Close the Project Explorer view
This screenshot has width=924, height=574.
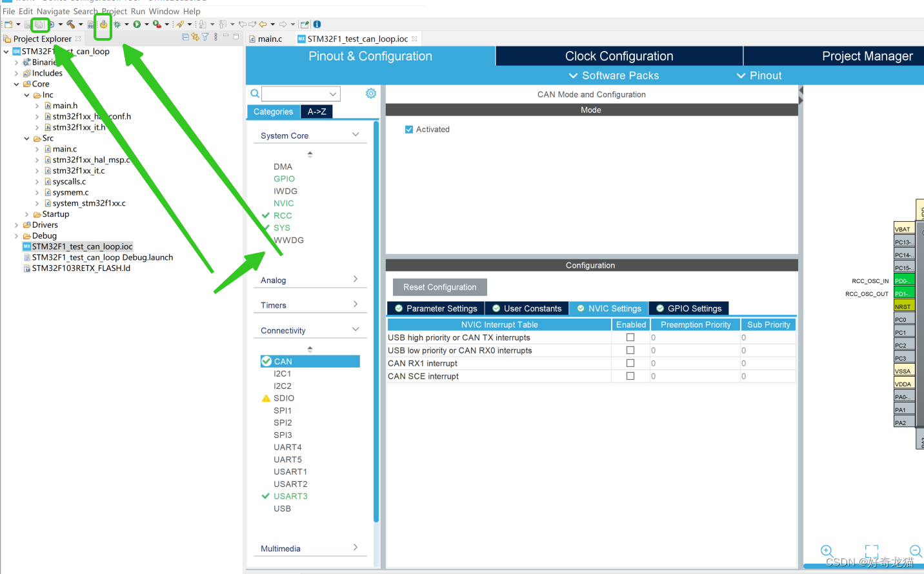pyautogui.click(x=78, y=39)
